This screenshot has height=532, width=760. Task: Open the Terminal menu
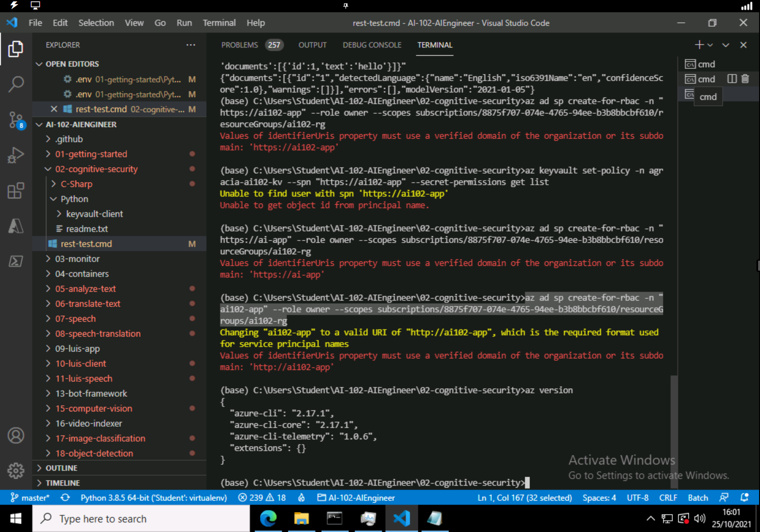(x=219, y=23)
